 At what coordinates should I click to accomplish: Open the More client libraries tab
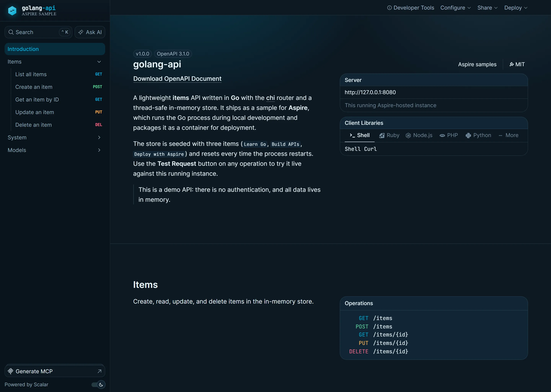click(508, 135)
